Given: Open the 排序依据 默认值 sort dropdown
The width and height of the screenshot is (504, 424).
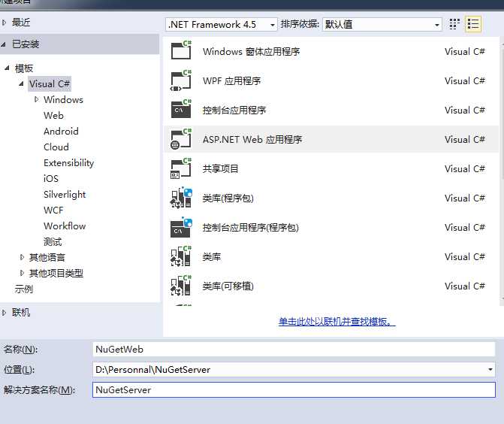Looking at the screenshot, I should [382, 25].
